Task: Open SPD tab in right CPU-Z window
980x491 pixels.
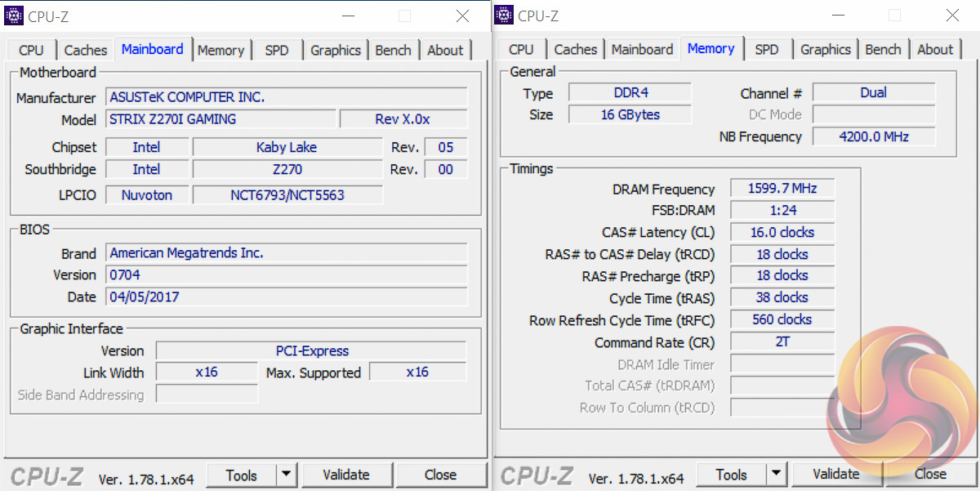Action: (767, 50)
